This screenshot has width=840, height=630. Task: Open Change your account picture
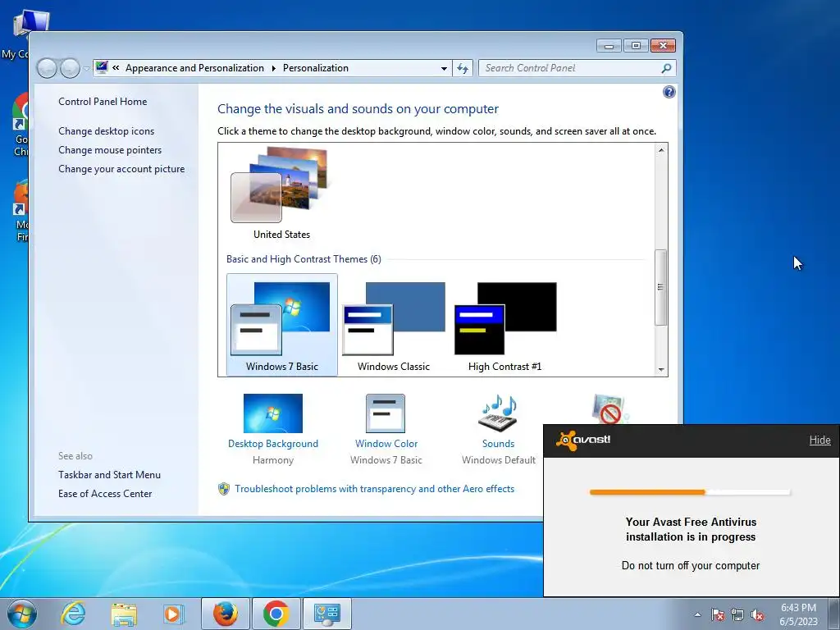click(x=121, y=169)
